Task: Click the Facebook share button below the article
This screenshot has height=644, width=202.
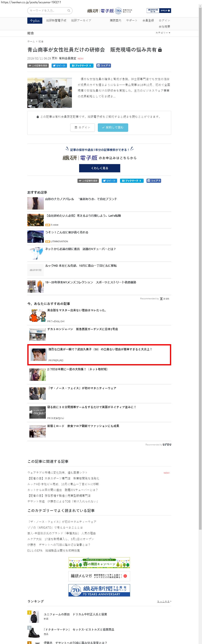Action: click(154, 181)
